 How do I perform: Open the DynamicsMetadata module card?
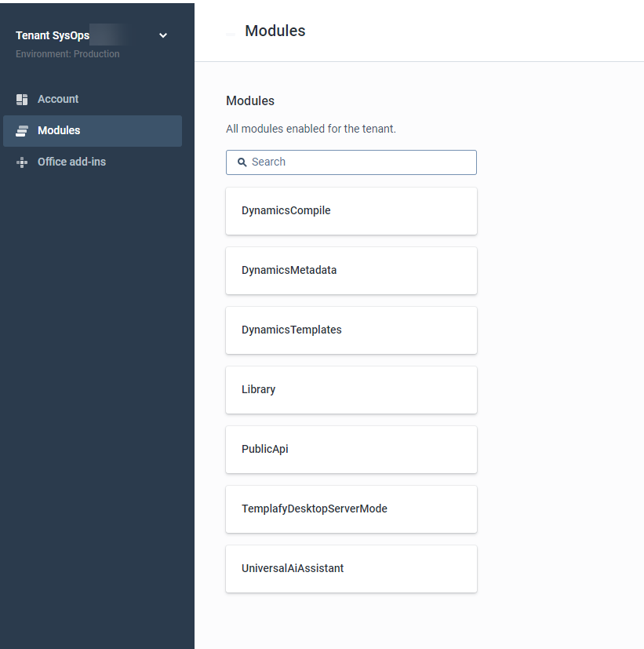click(351, 271)
